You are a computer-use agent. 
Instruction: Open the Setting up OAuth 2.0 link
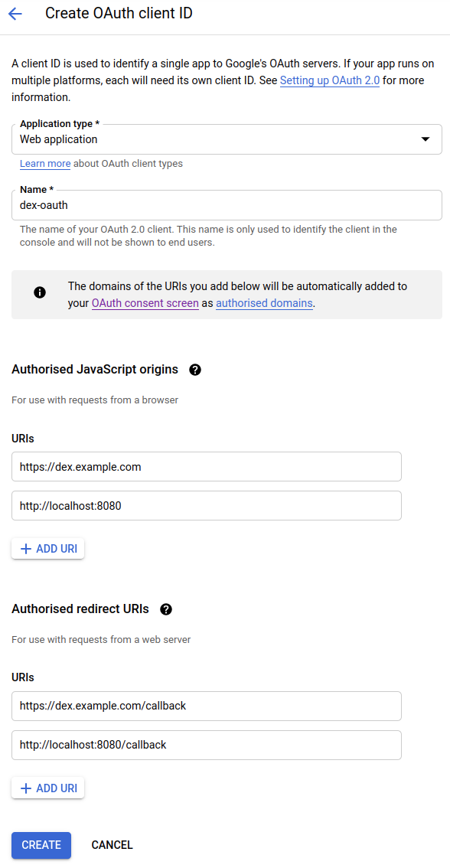(x=329, y=80)
